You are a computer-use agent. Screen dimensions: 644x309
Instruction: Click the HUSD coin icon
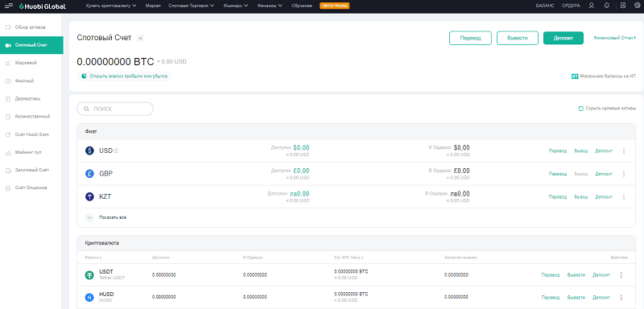(89, 297)
